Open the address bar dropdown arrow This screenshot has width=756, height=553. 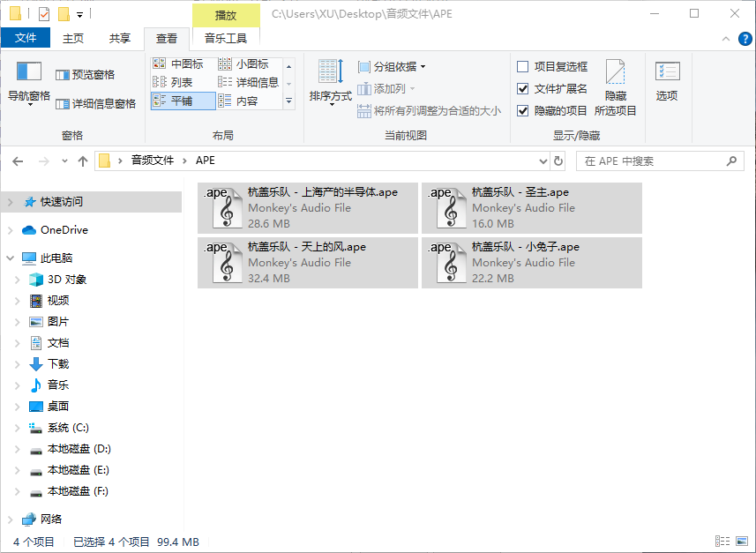coord(544,160)
